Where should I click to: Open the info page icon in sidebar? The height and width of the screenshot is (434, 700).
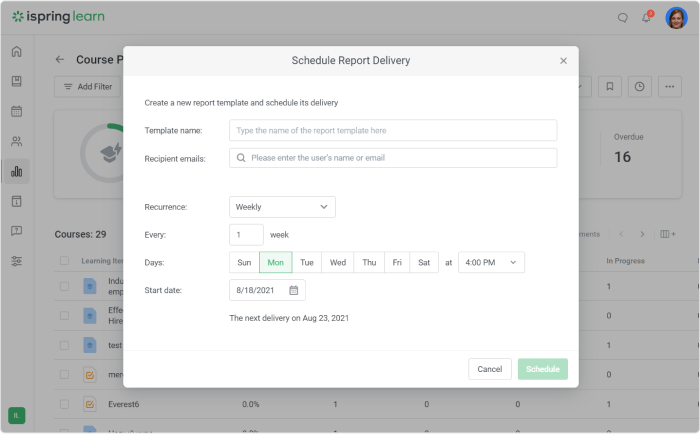coord(17,201)
